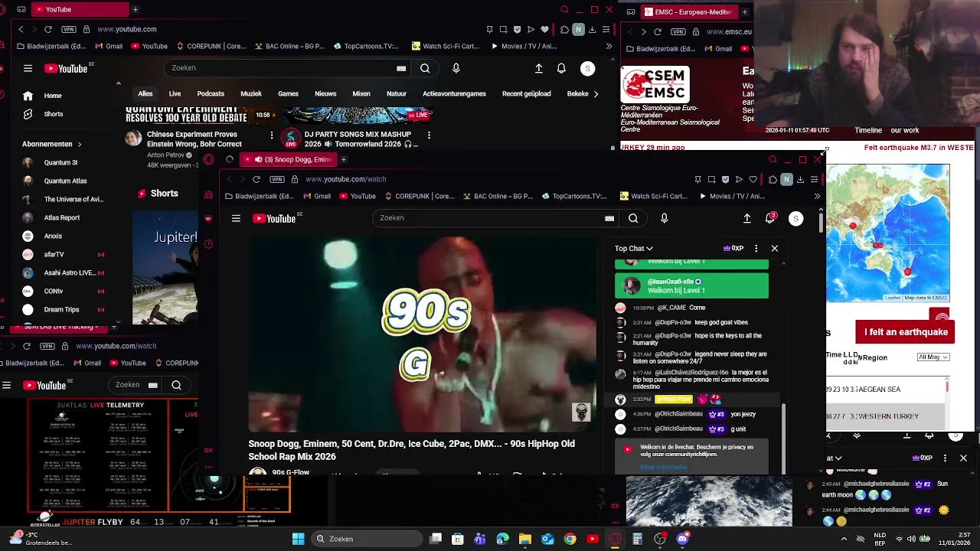This screenshot has width=980, height=551.
Task: Open Google Chrome from the taskbar
Action: click(x=570, y=539)
